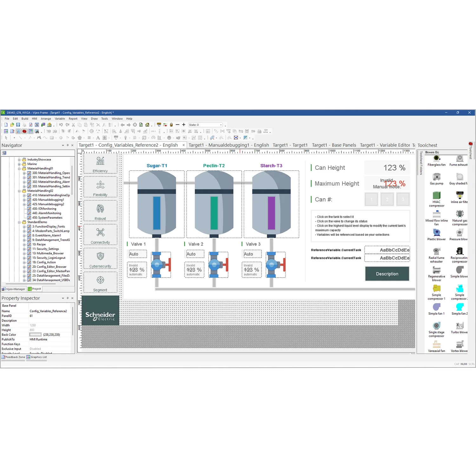Open the File menu
The image size is (476, 476).
tap(7, 119)
